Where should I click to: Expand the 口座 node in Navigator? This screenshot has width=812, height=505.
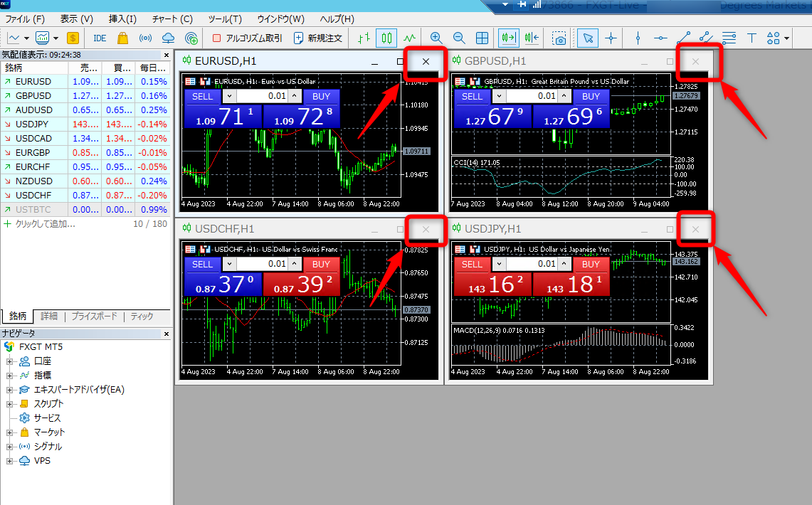pyautogui.click(x=9, y=361)
